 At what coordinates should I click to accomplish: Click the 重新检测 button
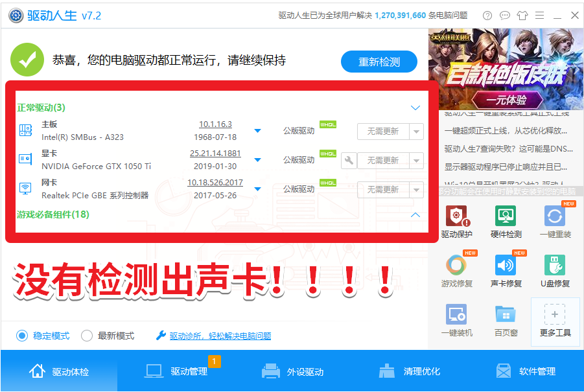point(379,62)
